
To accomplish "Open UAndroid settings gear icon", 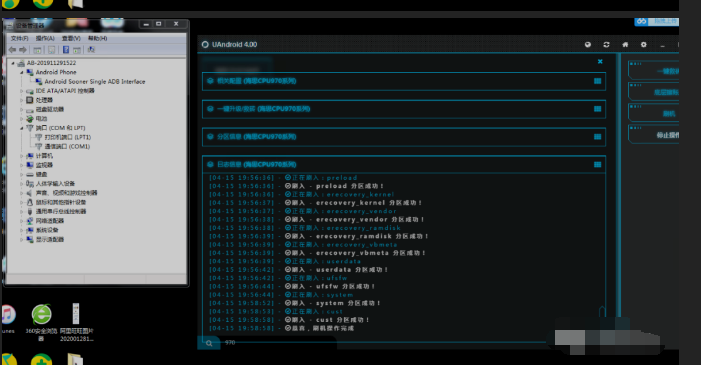I will (x=644, y=45).
